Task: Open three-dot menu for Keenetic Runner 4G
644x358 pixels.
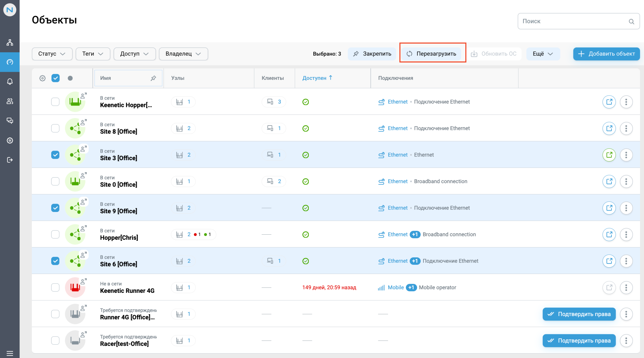Action: point(626,288)
